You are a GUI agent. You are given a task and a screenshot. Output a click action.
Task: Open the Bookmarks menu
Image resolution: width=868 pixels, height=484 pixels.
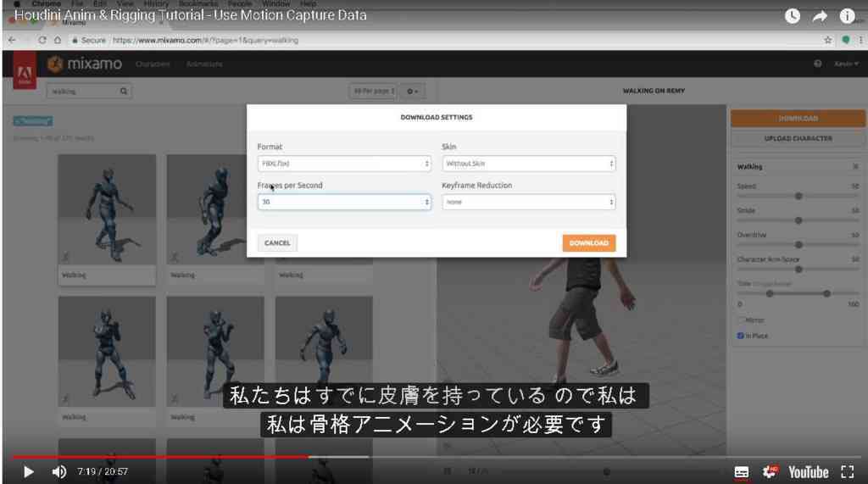(x=198, y=3)
